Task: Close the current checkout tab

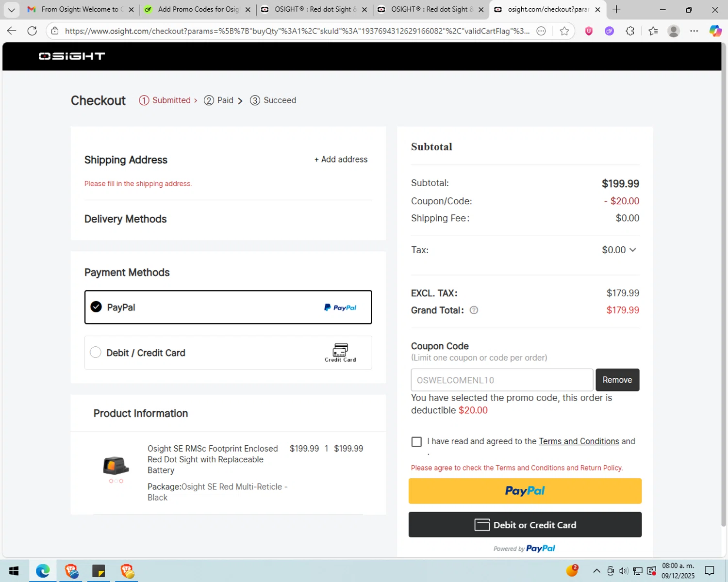Action: point(597,9)
